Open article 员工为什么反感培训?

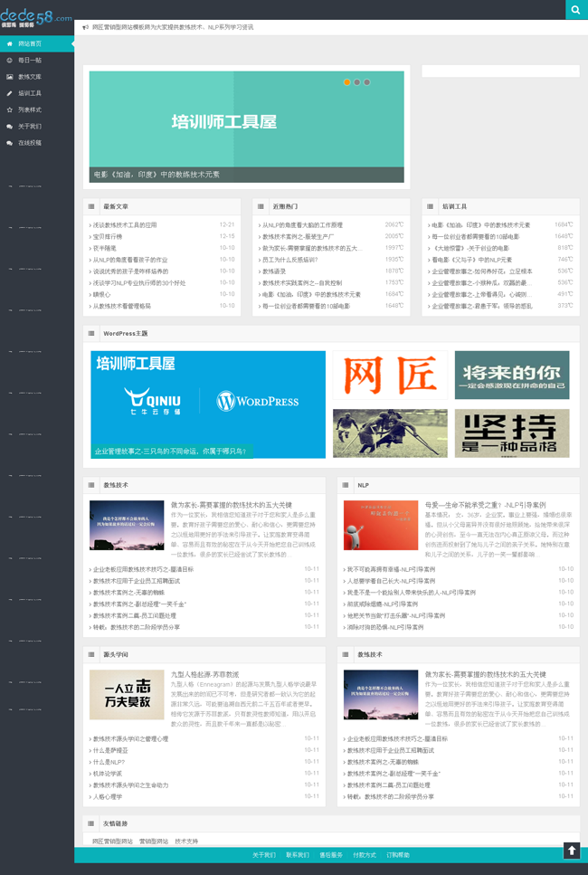[290, 260]
